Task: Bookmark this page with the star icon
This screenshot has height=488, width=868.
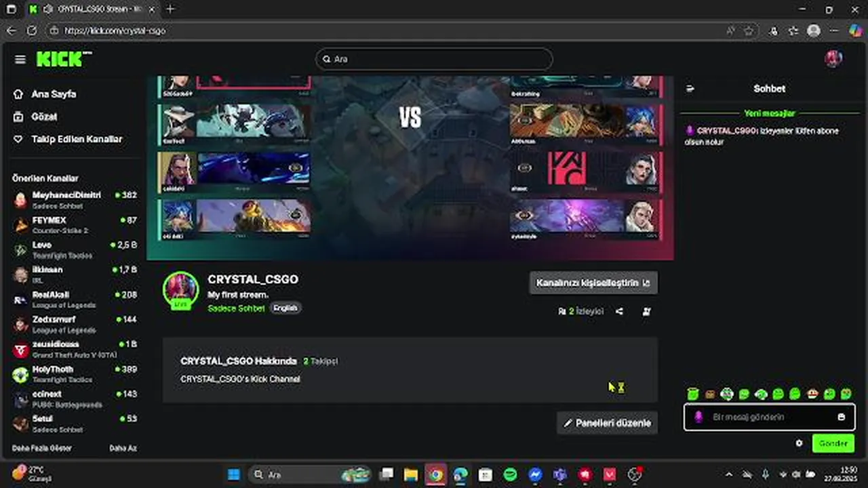Action: [749, 30]
